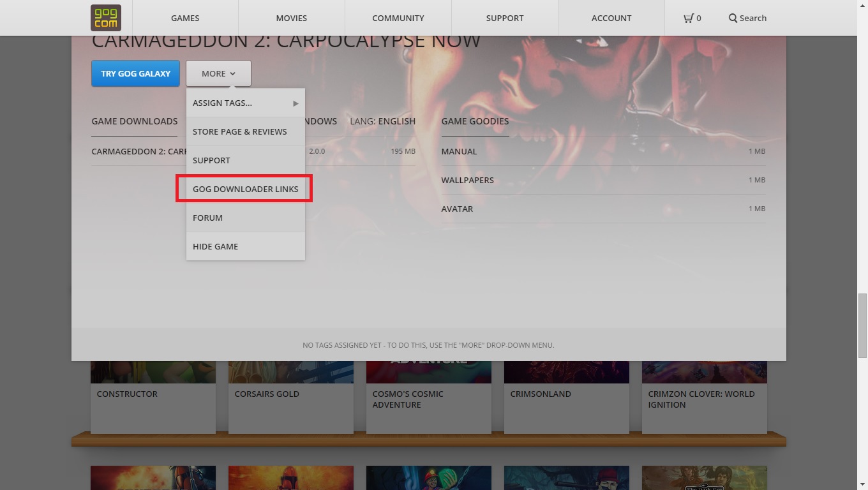Open Cosmo's Cosmic Adventure card
The width and height of the screenshot is (868, 490).
429,397
